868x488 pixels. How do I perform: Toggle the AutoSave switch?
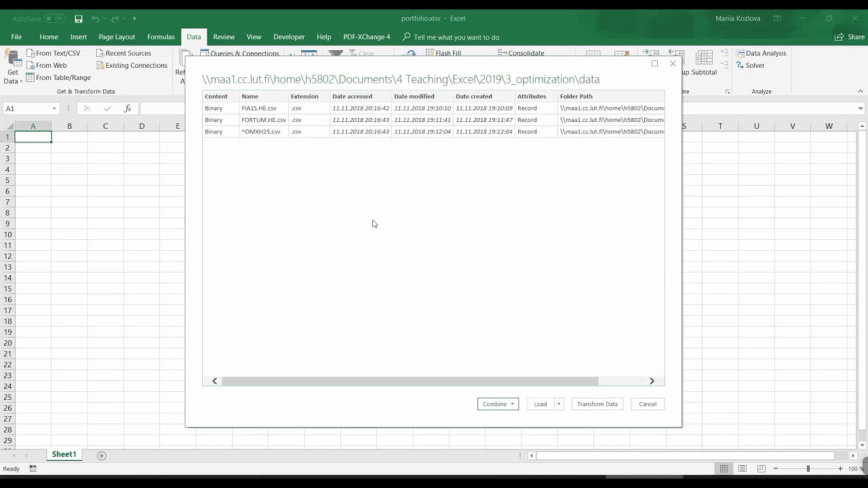pyautogui.click(x=54, y=18)
